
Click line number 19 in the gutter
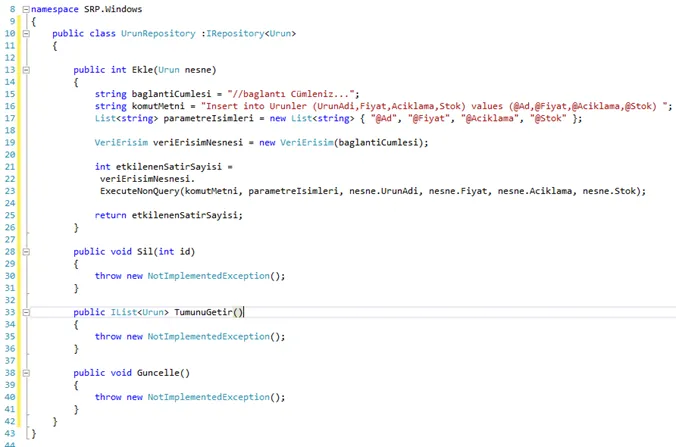[9, 142]
